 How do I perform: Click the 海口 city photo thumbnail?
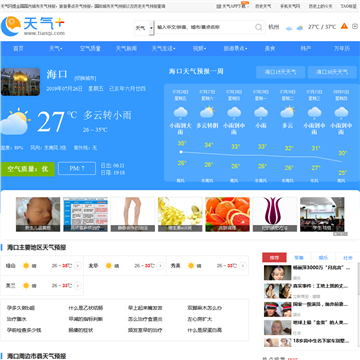coord(20,82)
